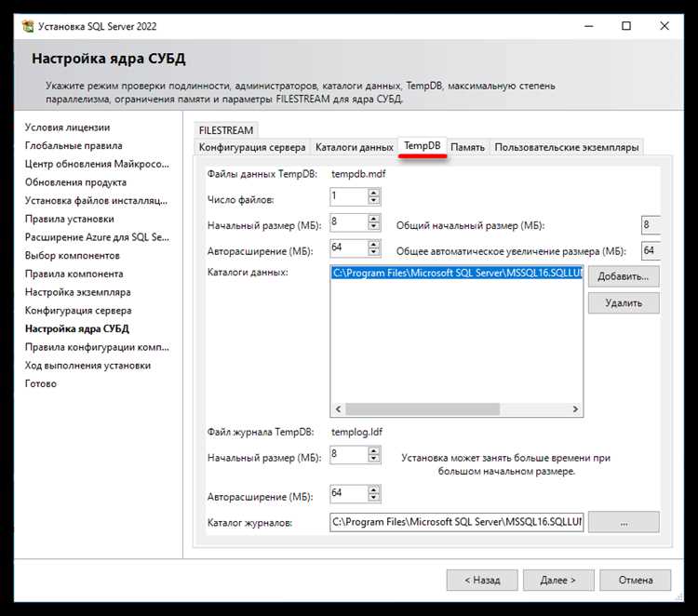Screen dimensions: 698x616
Task: Click Конфигурация сервера step in sidebar
Action: point(78,310)
